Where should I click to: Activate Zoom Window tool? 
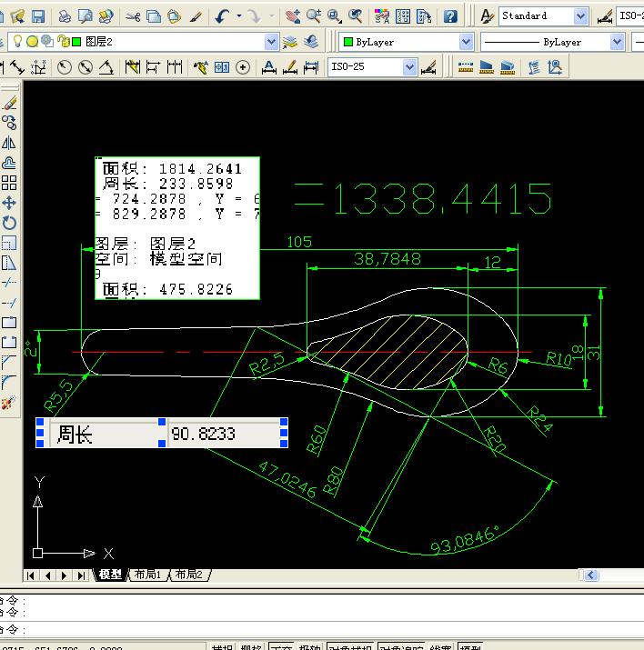(x=334, y=16)
